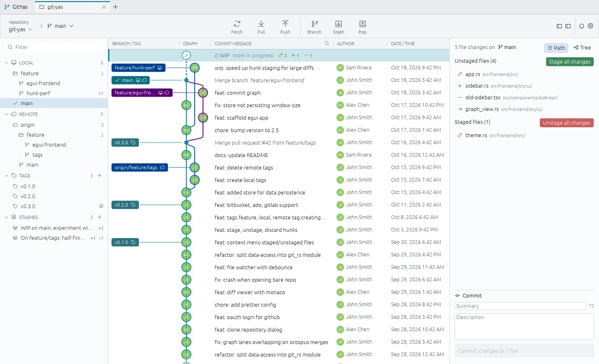Click Unstage all changes button
Screen dimensions: 599x364
click(567, 123)
